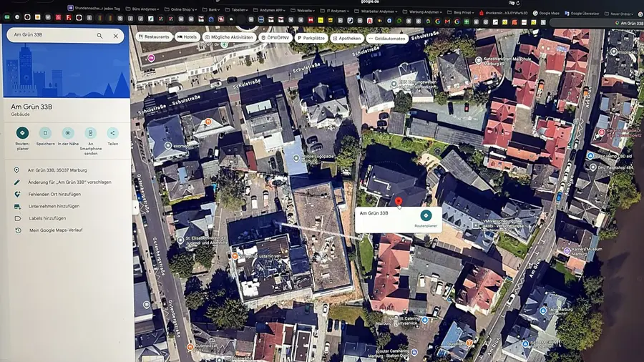Click the scouter Carsharing Marburg marker

pos(414,352)
